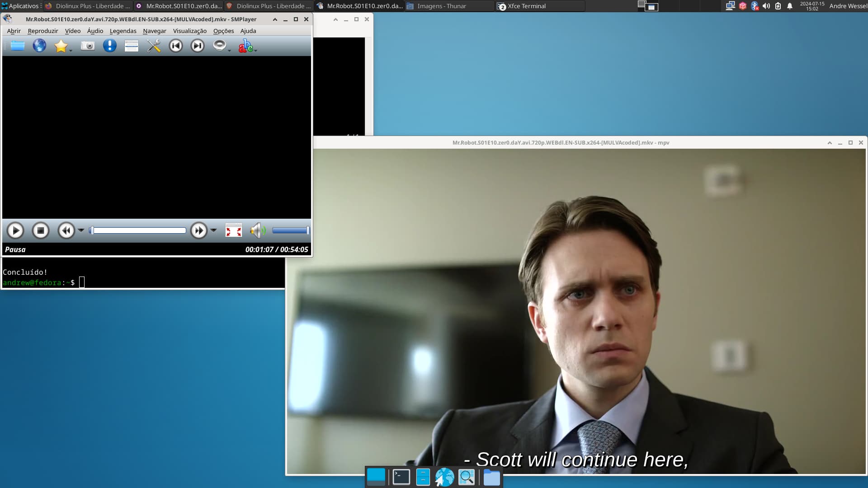Open preferences with the tools icon
This screenshot has width=868, height=488.
(x=154, y=46)
